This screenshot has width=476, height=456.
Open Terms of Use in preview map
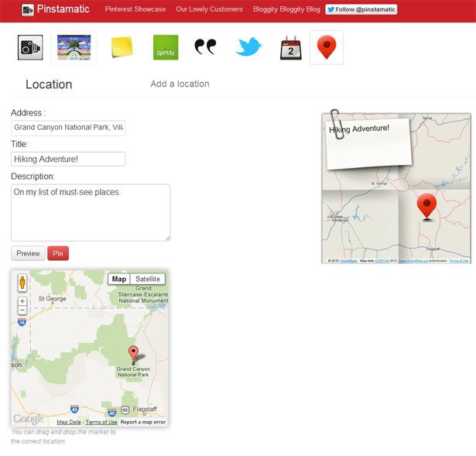pos(459,261)
